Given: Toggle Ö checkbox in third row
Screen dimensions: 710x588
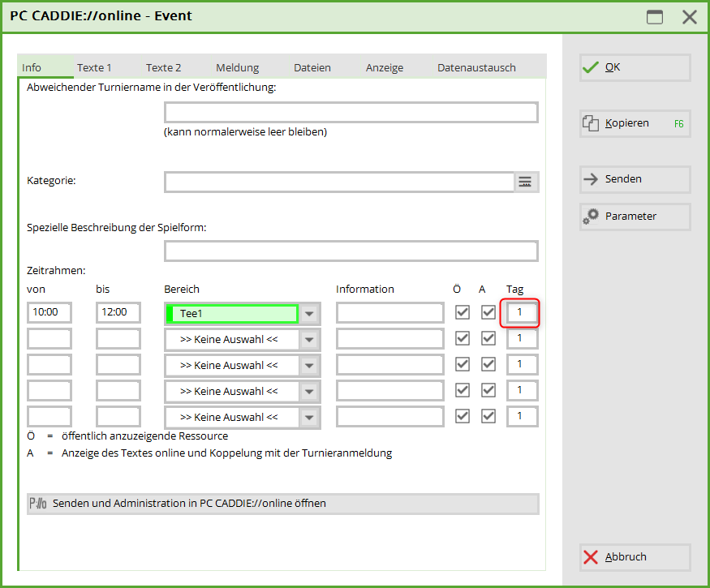Looking at the screenshot, I should tap(463, 364).
